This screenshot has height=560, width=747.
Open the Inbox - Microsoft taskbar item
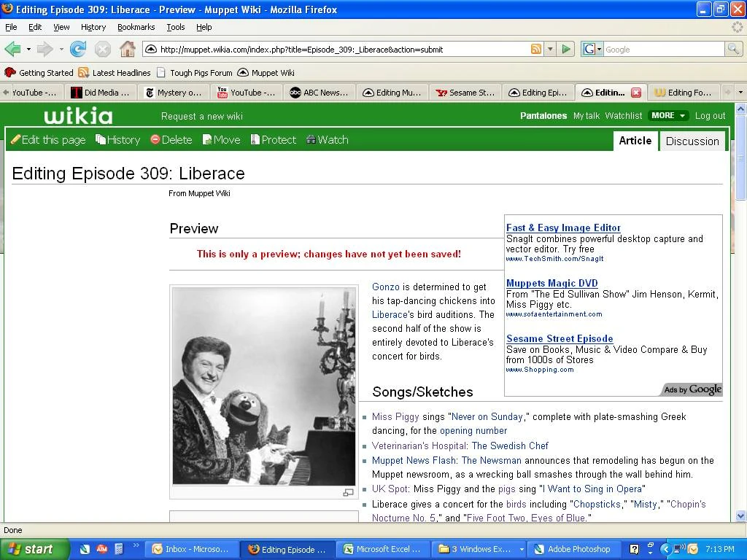[192, 549]
